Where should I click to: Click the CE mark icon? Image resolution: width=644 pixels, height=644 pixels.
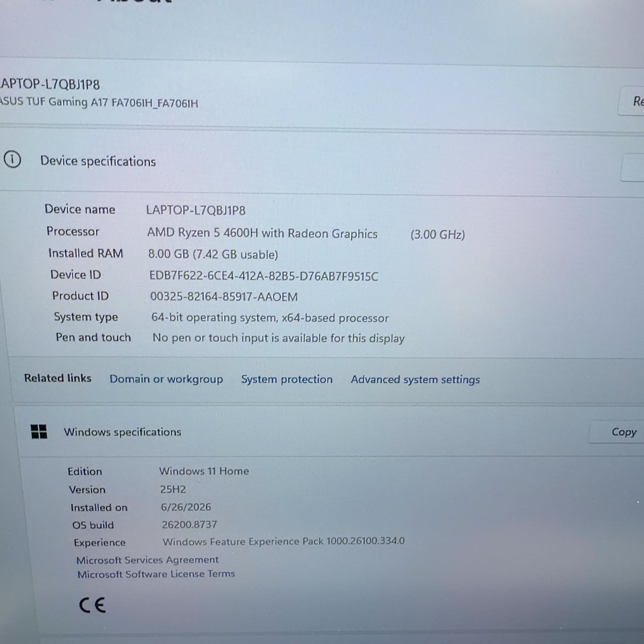(92, 605)
